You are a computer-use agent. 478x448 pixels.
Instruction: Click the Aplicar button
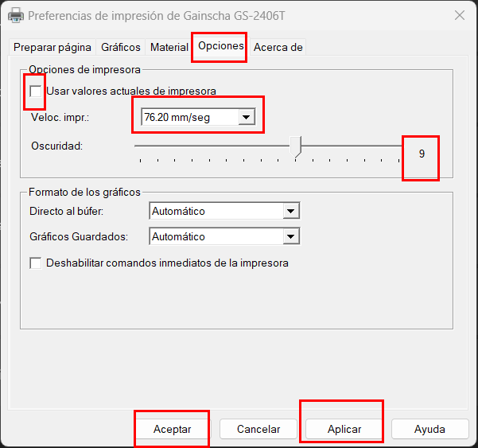pos(344,429)
